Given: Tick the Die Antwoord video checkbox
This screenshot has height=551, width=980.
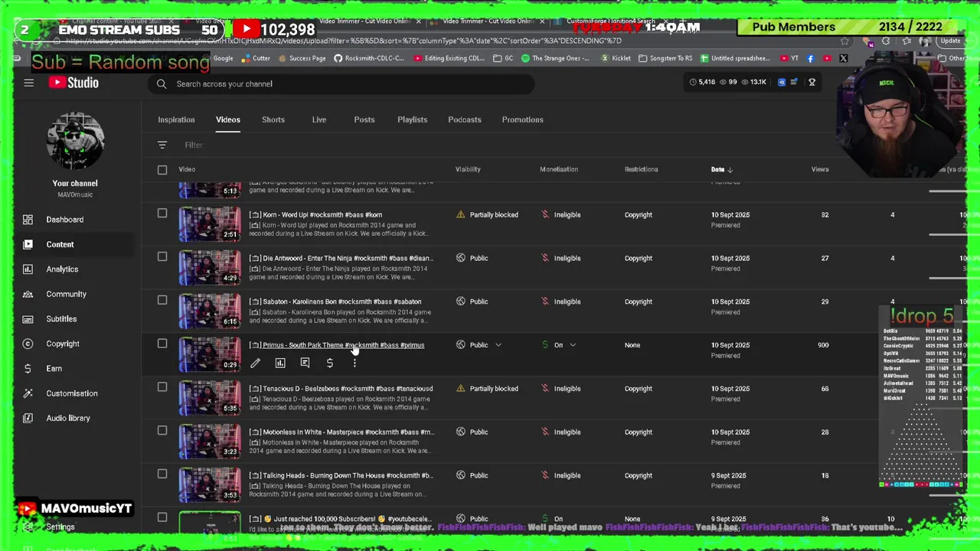Looking at the screenshot, I should (x=162, y=257).
